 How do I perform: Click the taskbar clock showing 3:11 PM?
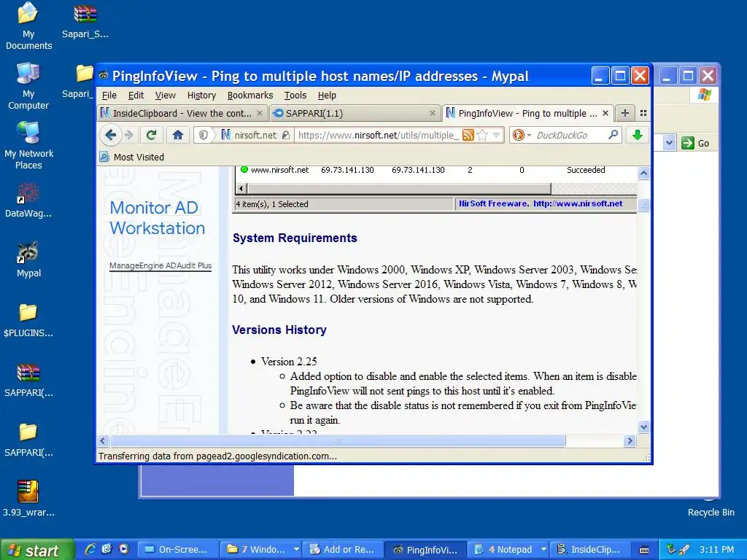716,550
